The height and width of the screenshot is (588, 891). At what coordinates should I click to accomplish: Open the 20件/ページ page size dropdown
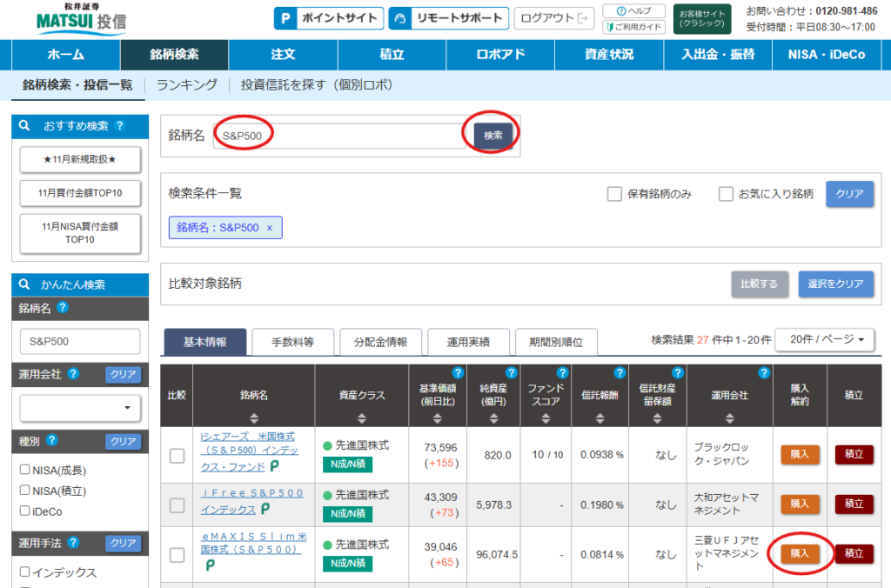click(824, 340)
